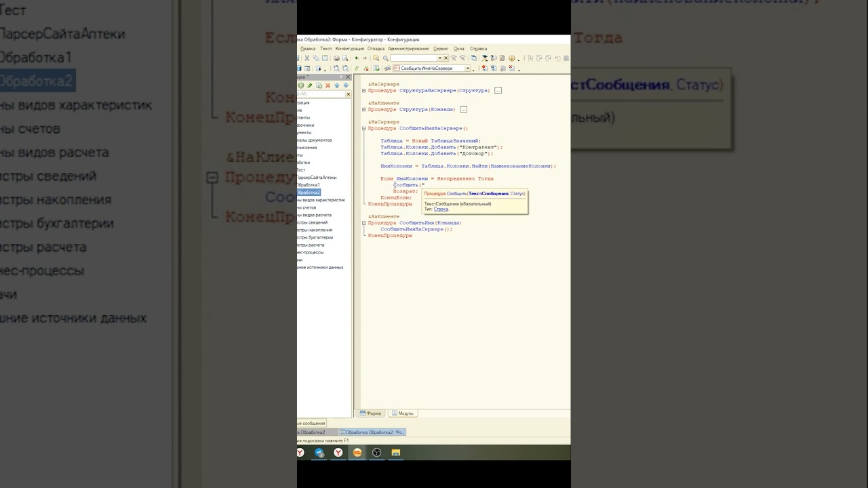The image size is (868, 488).
Task: Expand collapsed ellipsis box after СтруктураНаСервере
Action: point(498,90)
